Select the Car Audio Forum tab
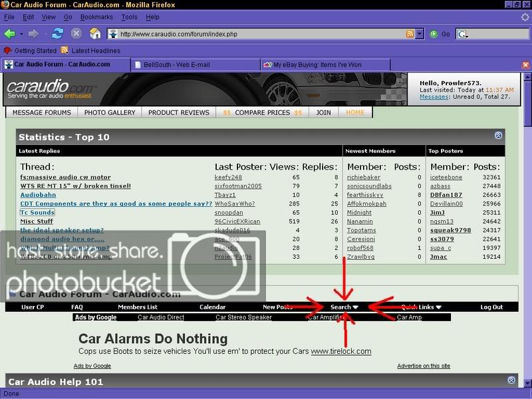This screenshot has height=399, width=532. tap(65, 65)
